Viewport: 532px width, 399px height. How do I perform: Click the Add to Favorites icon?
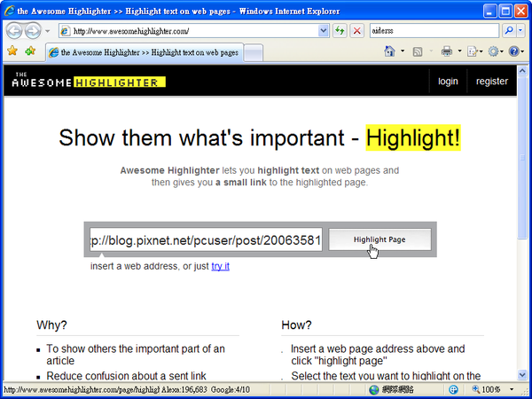[30, 51]
